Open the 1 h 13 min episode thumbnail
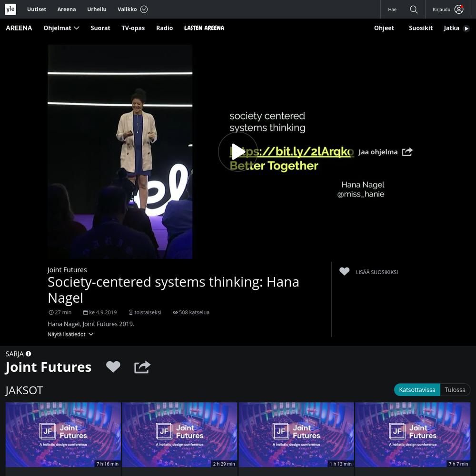This screenshot has width=476, height=476. coord(296,435)
